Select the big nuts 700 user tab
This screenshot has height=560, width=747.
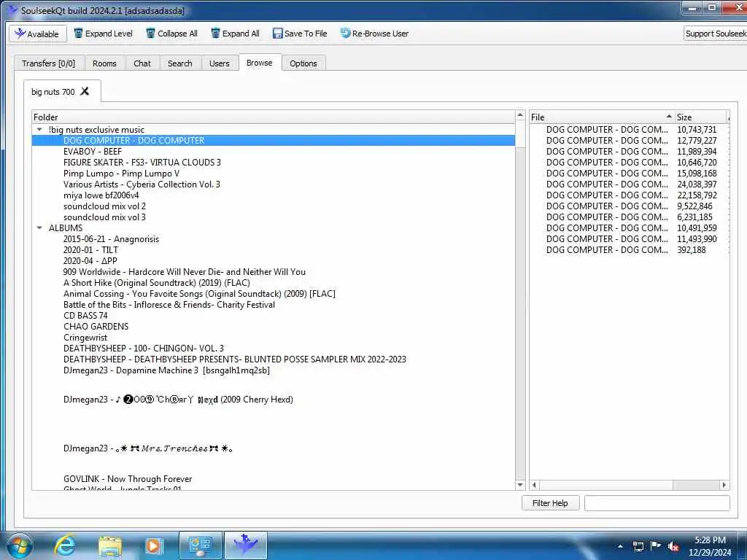(53, 91)
